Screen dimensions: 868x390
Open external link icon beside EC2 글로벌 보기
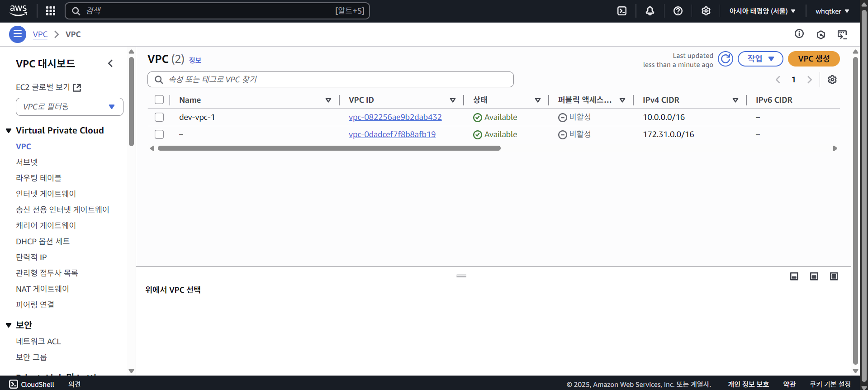click(77, 87)
